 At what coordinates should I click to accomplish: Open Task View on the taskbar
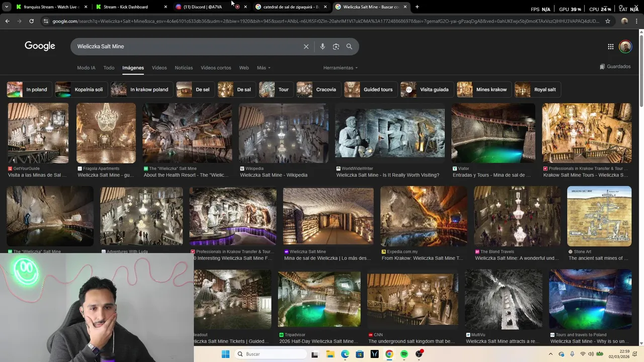pyautogui.click(x=314, y=354)
